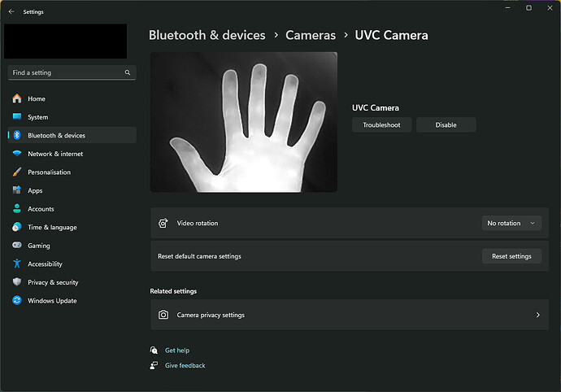Image resolution: width=561 pixels, height=392 pixels.
Task: Navigate to Privacy & security
Action: tap(72, 282)
